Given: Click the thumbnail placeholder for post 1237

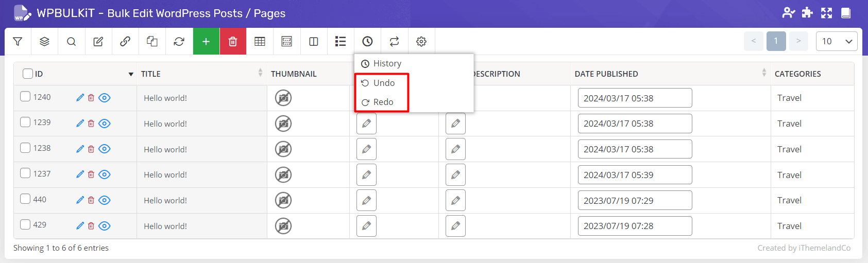Looking at the screenshot, I should pyautogui.click(x=283, y=175).
